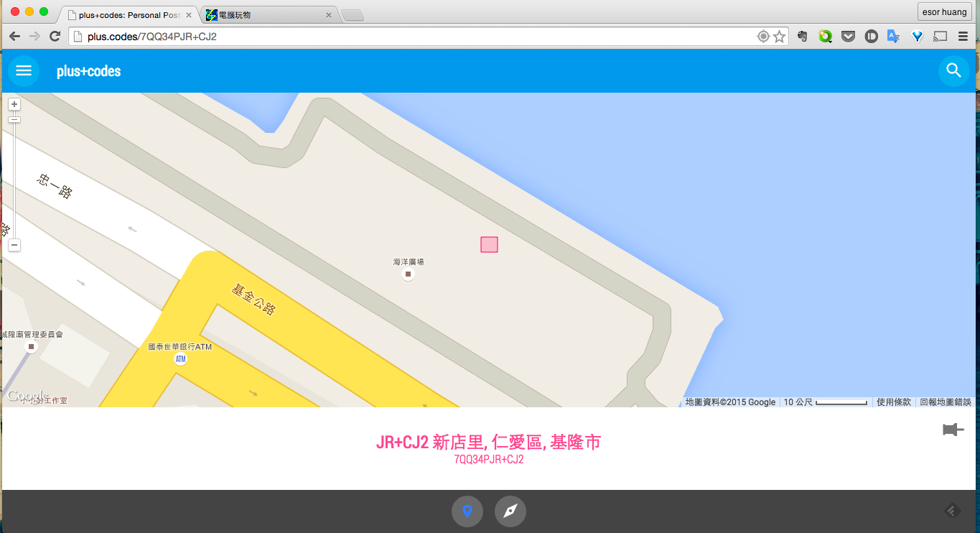Screen dimensions: 980x533
Task: Click the plus+codes title in header
Action: [x=89, y=71]
